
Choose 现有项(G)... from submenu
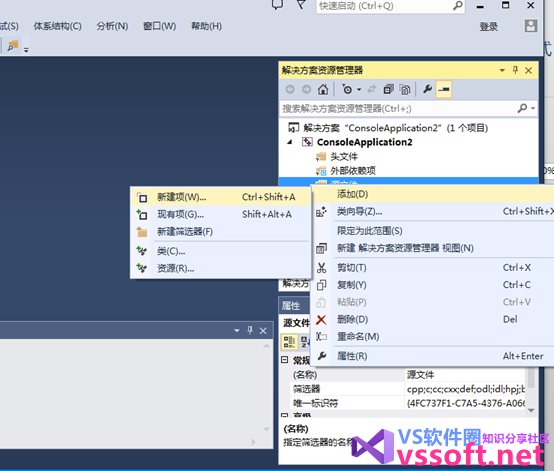click(220, 214)
